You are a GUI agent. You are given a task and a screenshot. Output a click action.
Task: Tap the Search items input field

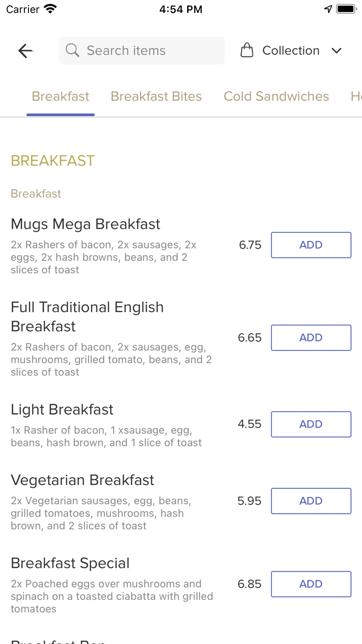[x=141, y=50]
